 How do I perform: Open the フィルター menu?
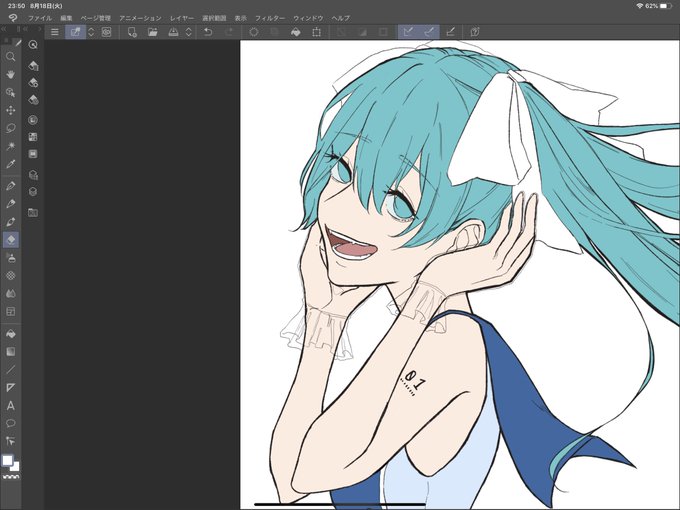point(270,18)
